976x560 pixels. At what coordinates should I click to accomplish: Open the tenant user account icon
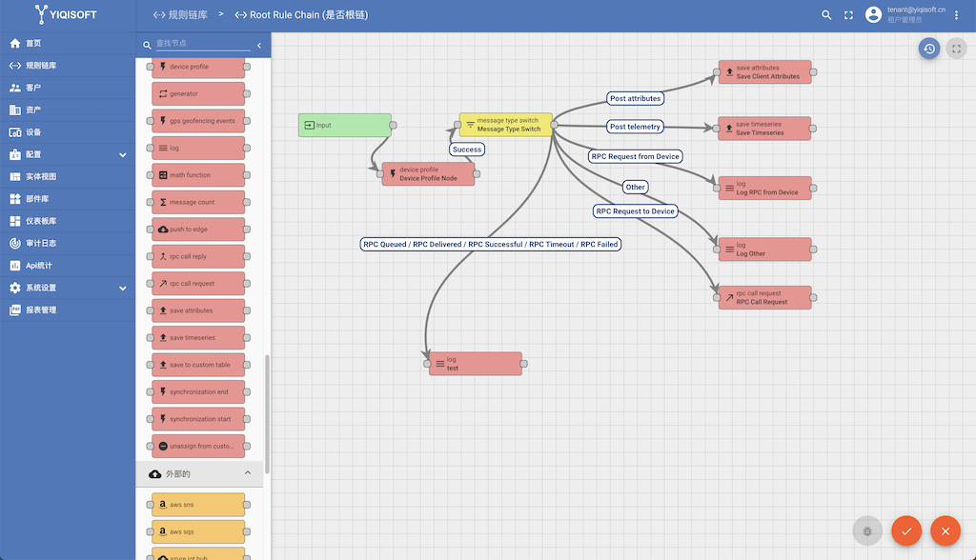(x=873, y=15)
